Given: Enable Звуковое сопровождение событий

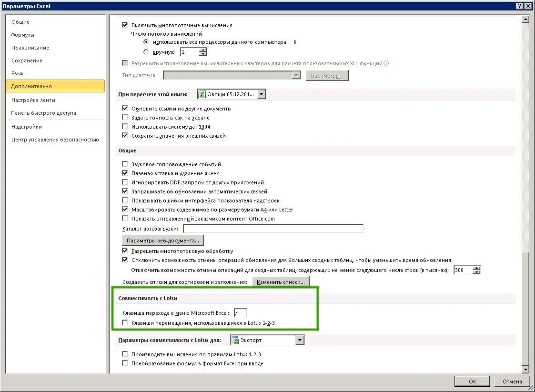Looking at the screenshot, I should (x=125, y=164).
